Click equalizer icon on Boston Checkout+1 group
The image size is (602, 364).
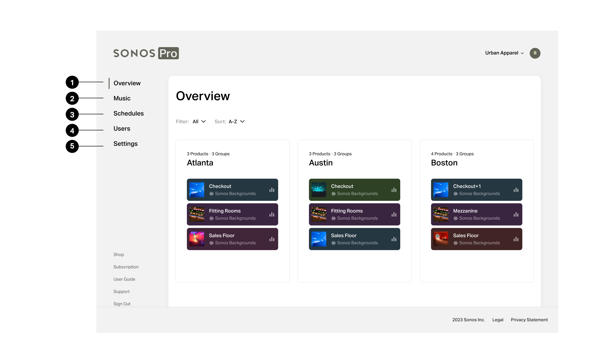click(x=516, y=190)
